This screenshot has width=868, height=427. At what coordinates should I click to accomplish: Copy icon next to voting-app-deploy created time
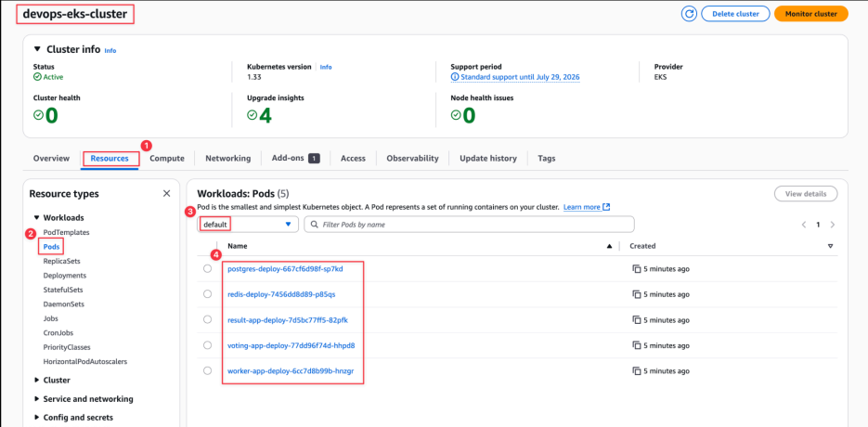click(637, 345)
